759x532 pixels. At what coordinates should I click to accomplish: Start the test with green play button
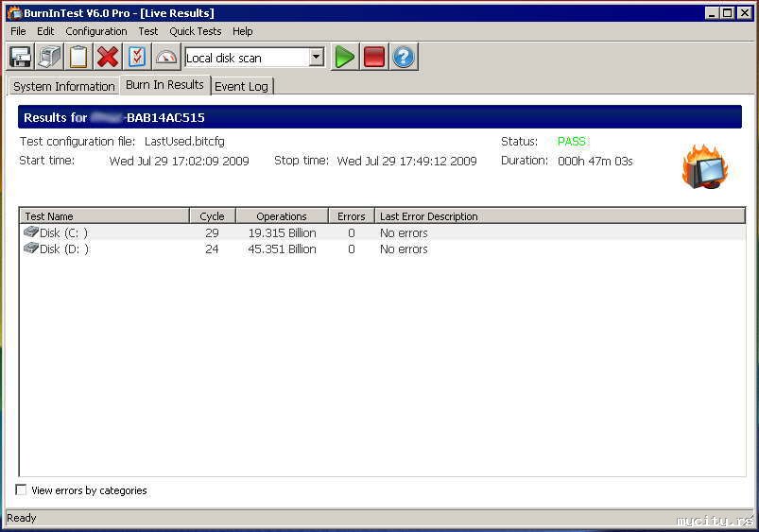coord(345,57)
